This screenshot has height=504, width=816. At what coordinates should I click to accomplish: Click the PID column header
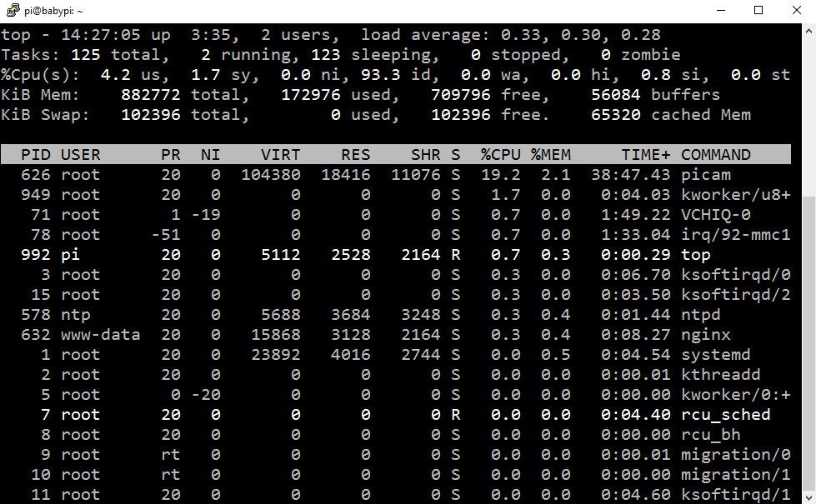[x=36, y=155]
